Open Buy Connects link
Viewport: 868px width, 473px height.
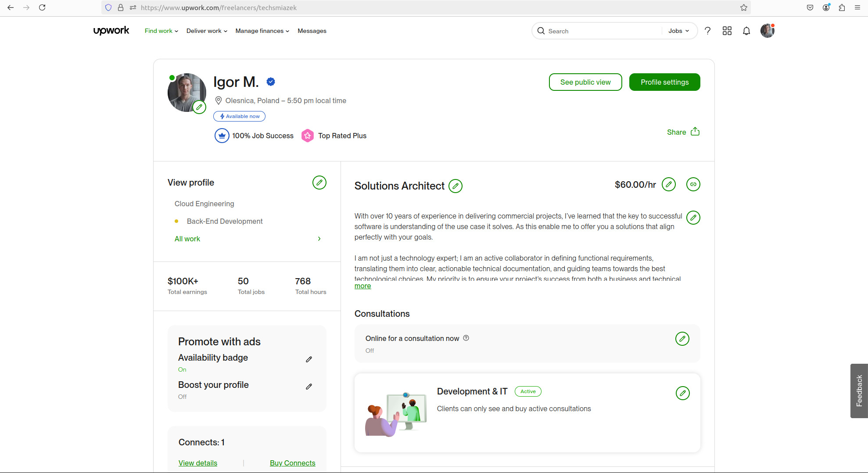(x=292, y=463)
